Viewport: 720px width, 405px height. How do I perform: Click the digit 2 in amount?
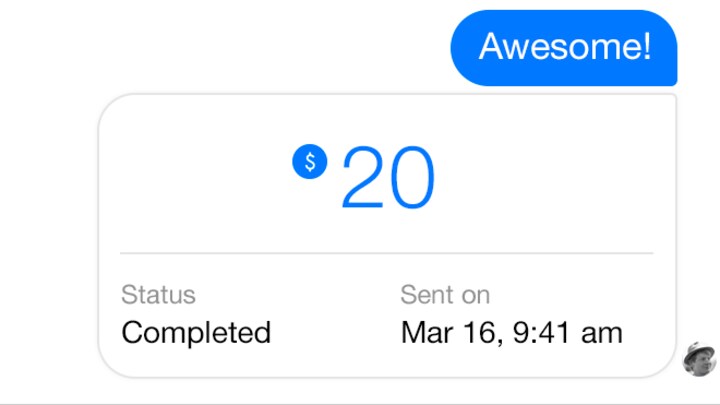coord(364,177)
